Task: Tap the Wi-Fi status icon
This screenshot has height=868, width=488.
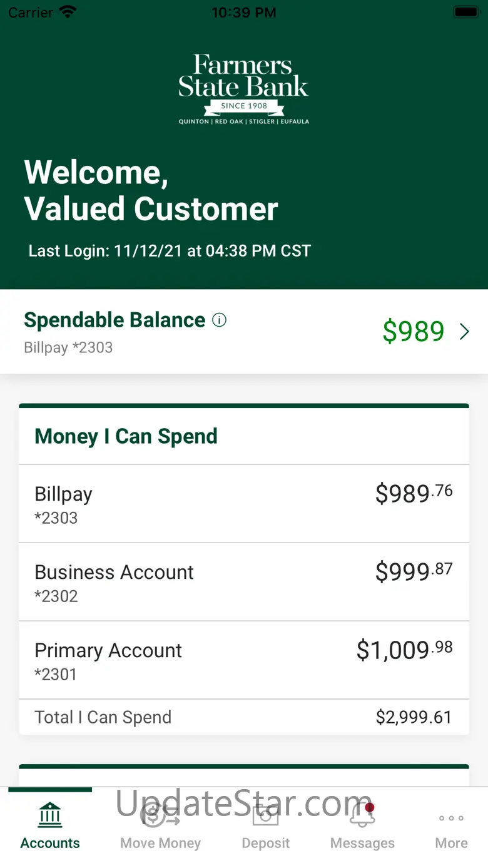Action: pos(68,13)
